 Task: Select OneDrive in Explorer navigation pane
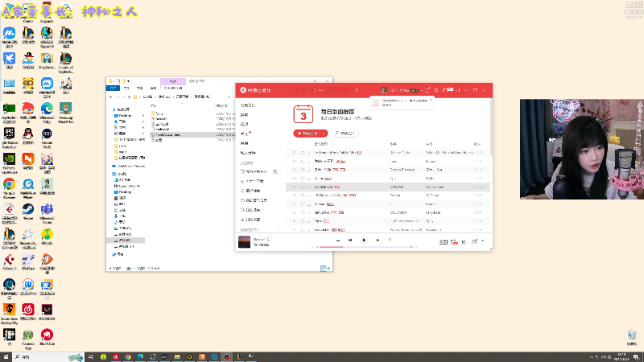coord(129,167)
